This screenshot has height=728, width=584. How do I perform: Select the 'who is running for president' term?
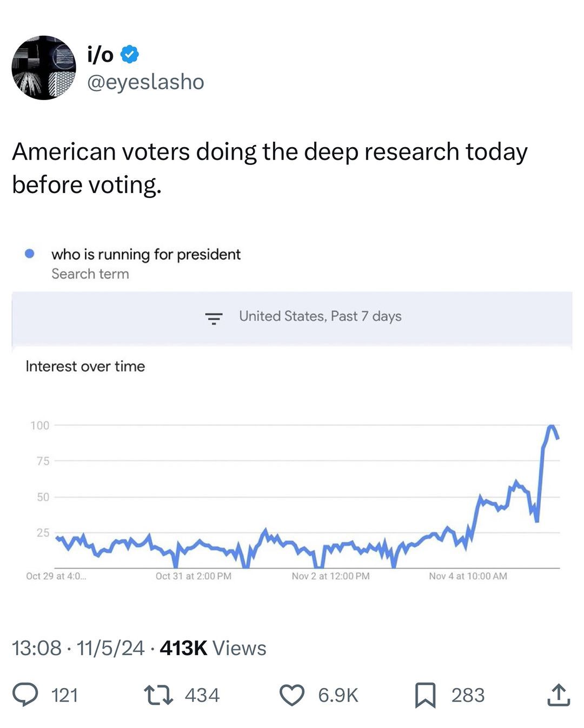tap(146, 254)
